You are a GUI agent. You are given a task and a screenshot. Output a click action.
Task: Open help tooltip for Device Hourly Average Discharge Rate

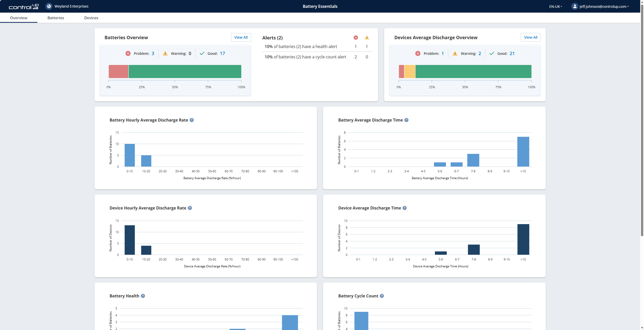point(190,208)
